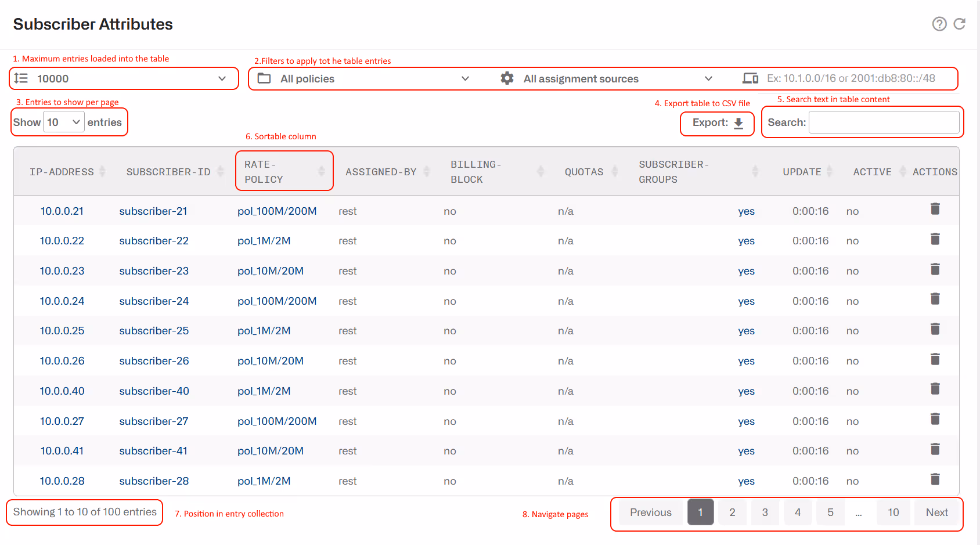Image resolution: width=980 pixels, height=545 pixels.
Task: Jump to page 5
Action: pos(830,512)
